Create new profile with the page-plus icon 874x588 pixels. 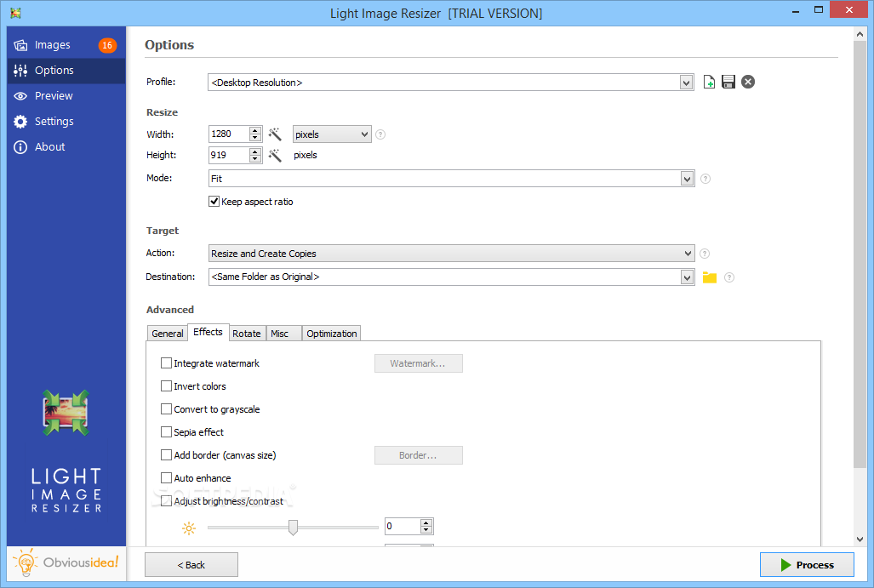pyautogui.click(x=709, y=82)
